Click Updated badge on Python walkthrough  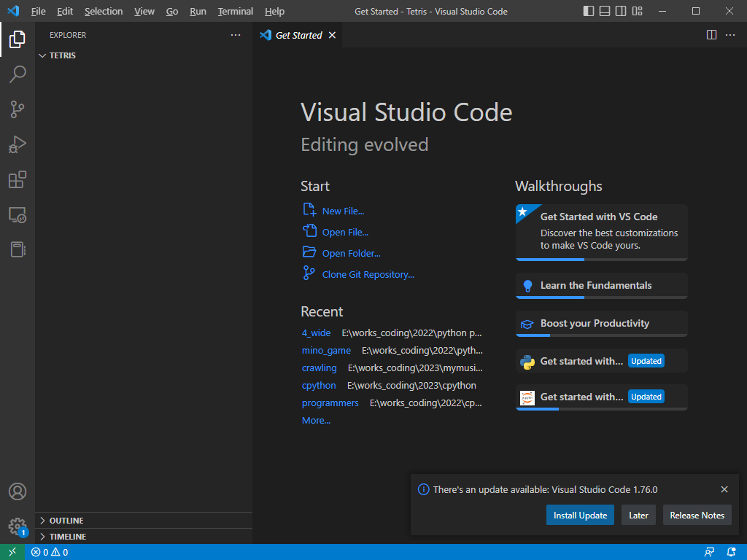pos(646,361)
